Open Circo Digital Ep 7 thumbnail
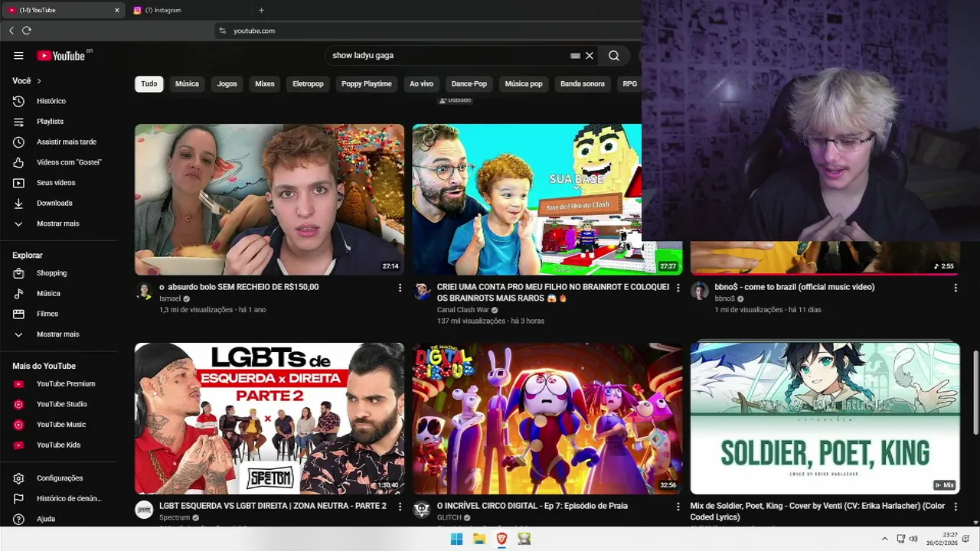This screenshot has height=551, width=980. pos(547,418)
